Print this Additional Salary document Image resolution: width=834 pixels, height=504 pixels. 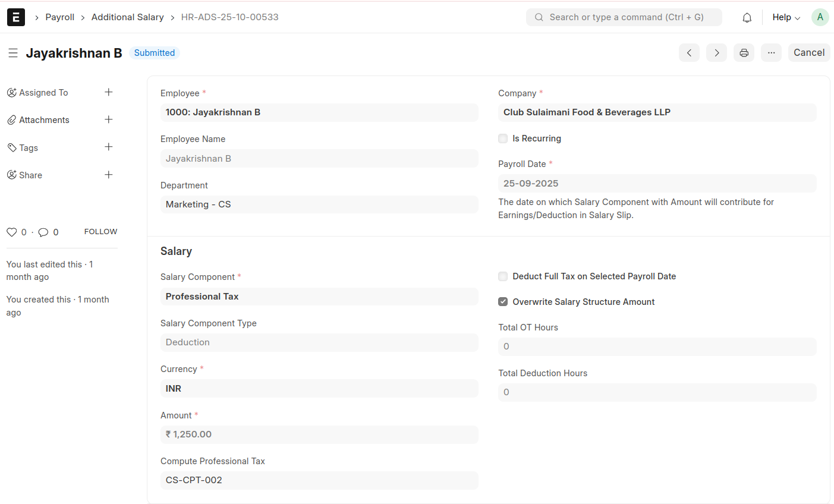click(744, 53)
